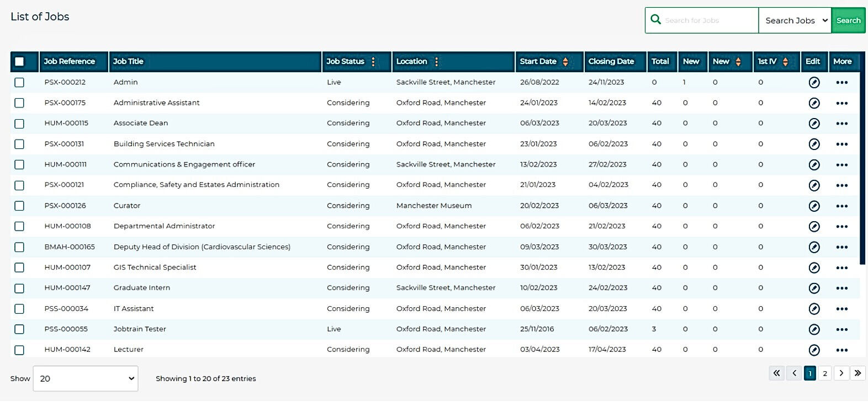The width and height of the screenshot is (868, 412).
Task: Jump to the last page of results
Action: click(858, 373)
